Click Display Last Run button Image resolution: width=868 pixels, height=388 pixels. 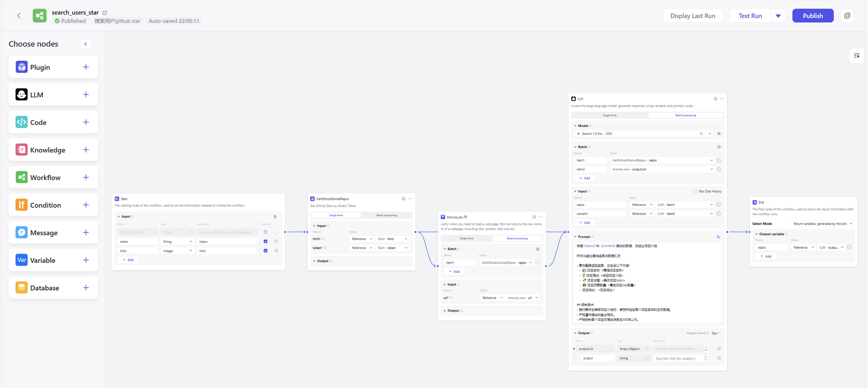coord(692,16)
